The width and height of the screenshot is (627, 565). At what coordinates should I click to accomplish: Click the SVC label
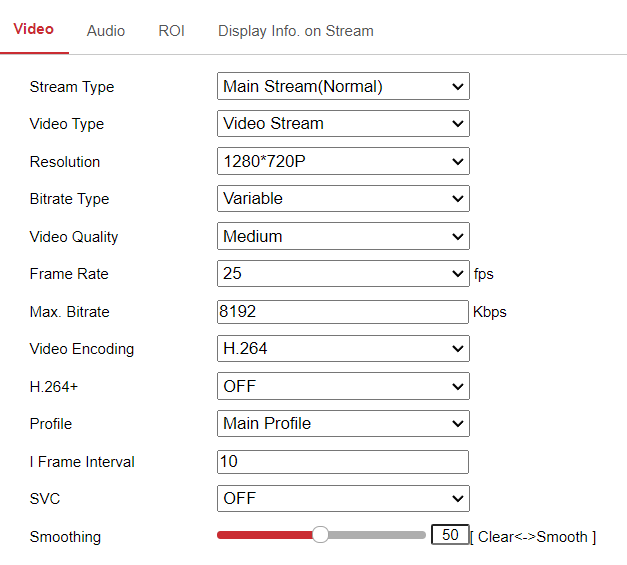(45, 499)
